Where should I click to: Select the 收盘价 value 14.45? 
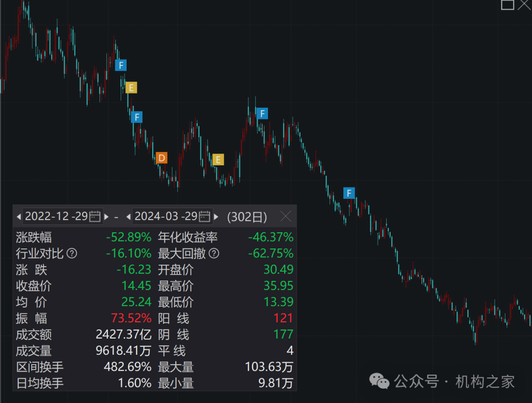136,286
